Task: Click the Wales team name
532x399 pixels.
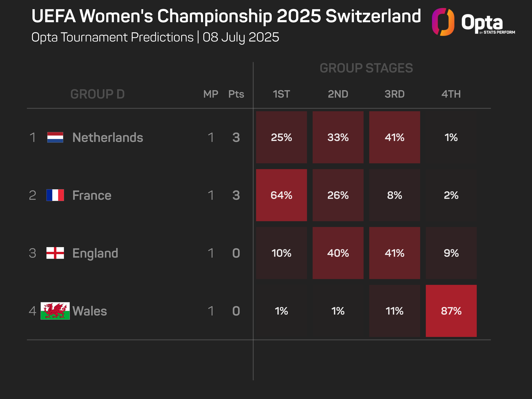Action: [x=90, y=311]
